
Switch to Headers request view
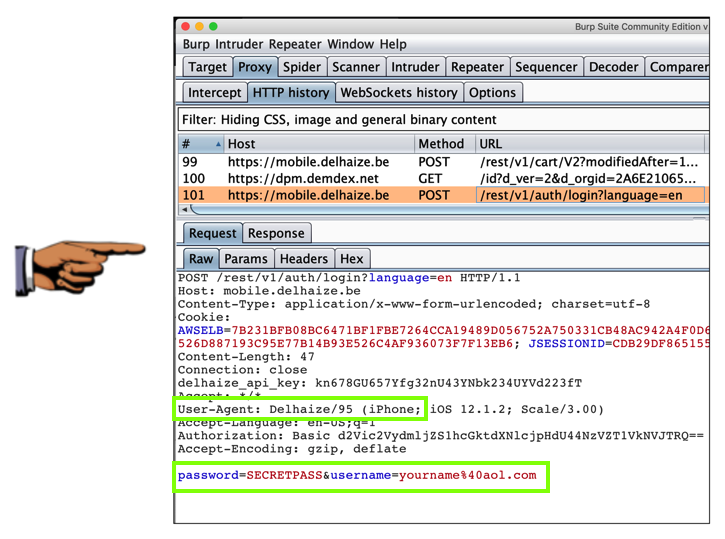(304, 259)
